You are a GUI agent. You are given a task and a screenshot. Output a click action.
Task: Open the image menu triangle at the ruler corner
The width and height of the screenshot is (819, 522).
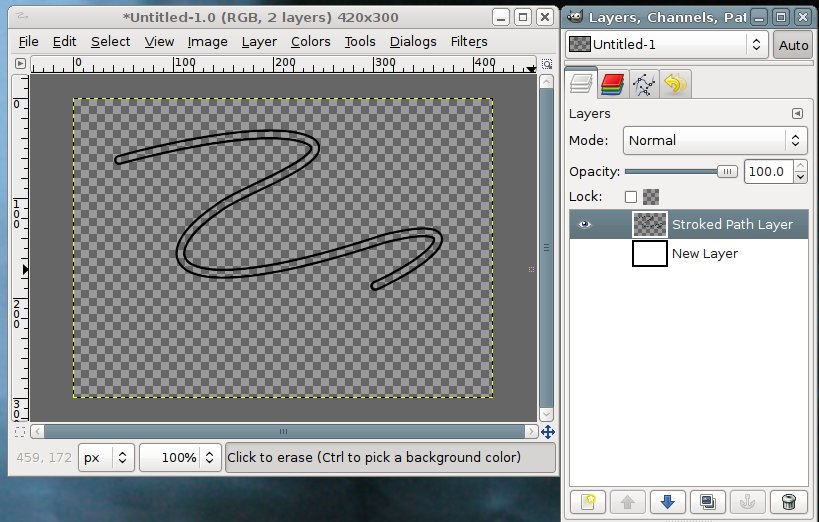(x=20, y=64)
